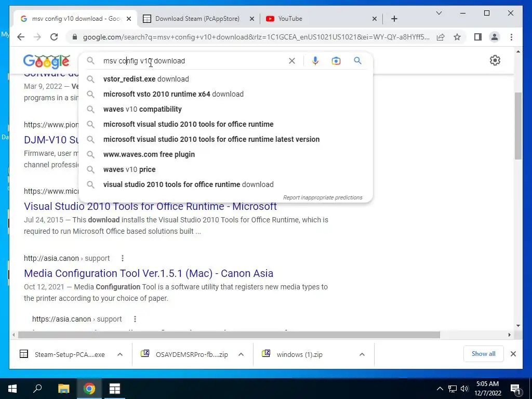
Task: Clear the Google search box text
Action: [292, 61]
